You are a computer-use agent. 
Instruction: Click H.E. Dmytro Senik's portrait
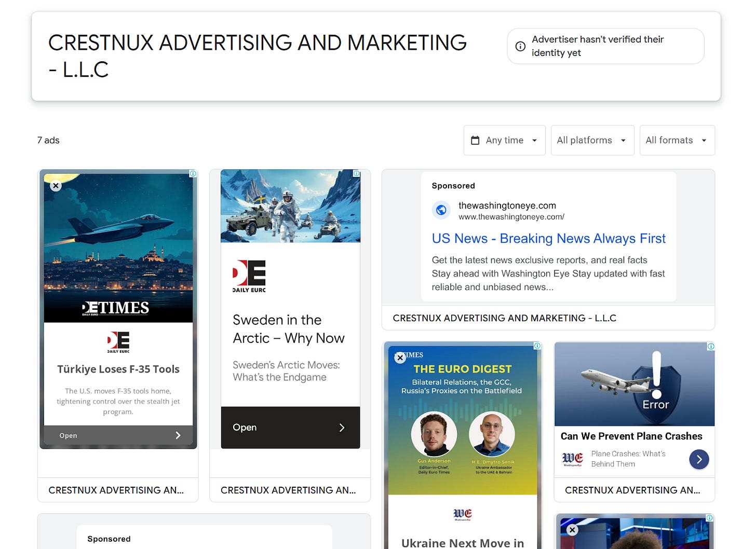(x=492, y=435)
